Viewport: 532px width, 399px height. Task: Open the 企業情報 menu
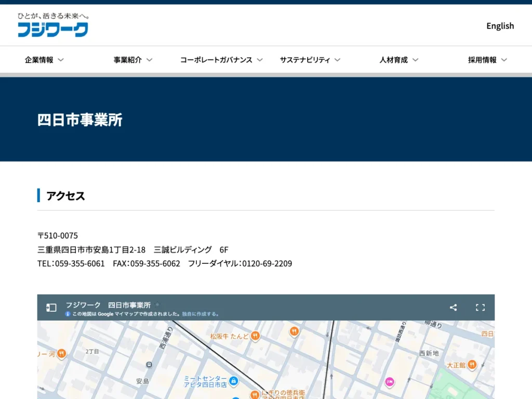[x=44, y=60]
